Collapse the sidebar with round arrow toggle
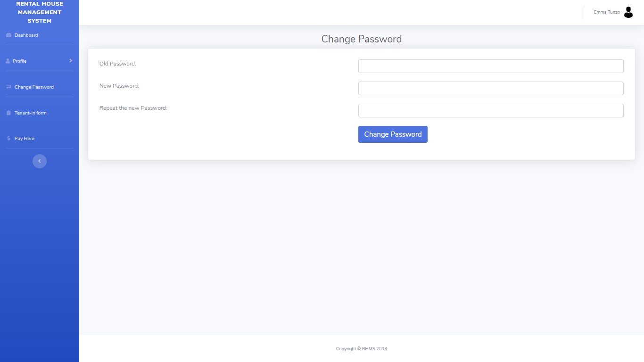This screenshot has height=362, width=644. pyautogui.click(x=40, y=161)
